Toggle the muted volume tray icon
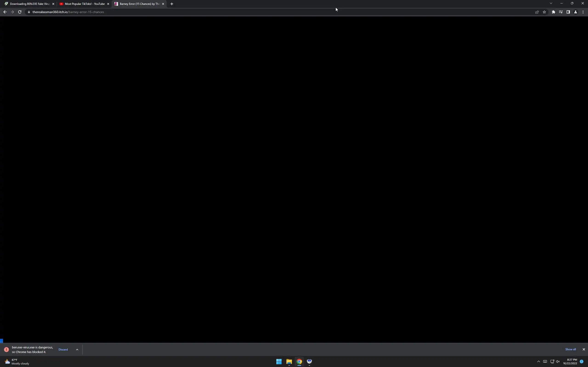The image size is (588, 367). click(x=558, y=362)
